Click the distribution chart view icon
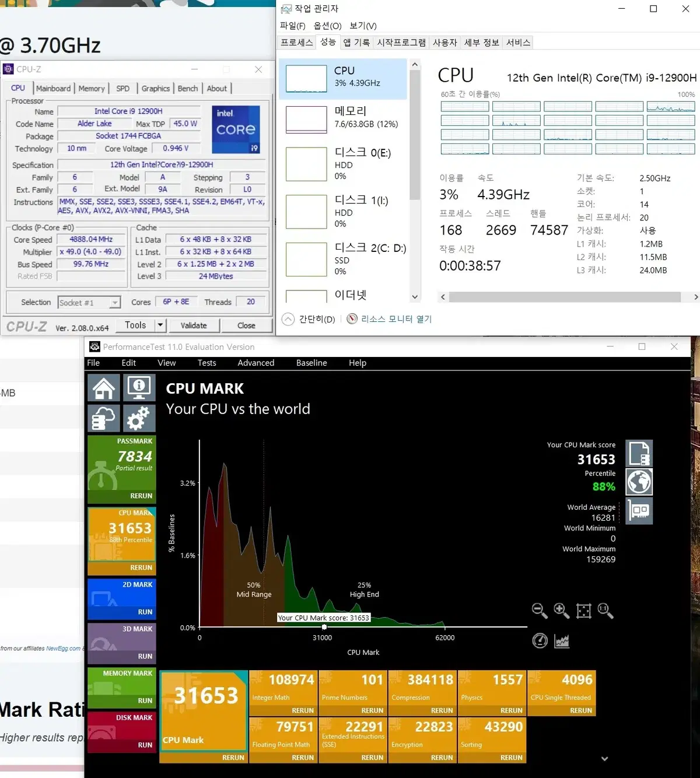 point(561,640)
